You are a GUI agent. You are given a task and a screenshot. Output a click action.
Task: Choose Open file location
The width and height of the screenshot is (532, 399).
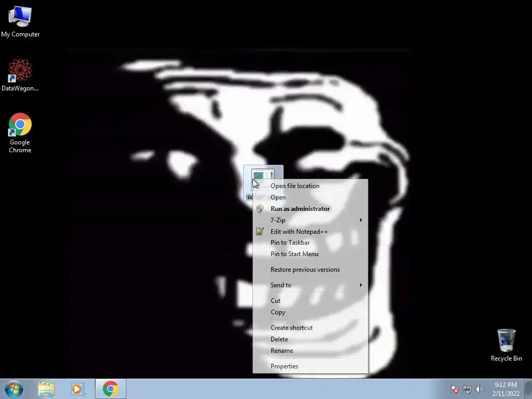(310, 186)
